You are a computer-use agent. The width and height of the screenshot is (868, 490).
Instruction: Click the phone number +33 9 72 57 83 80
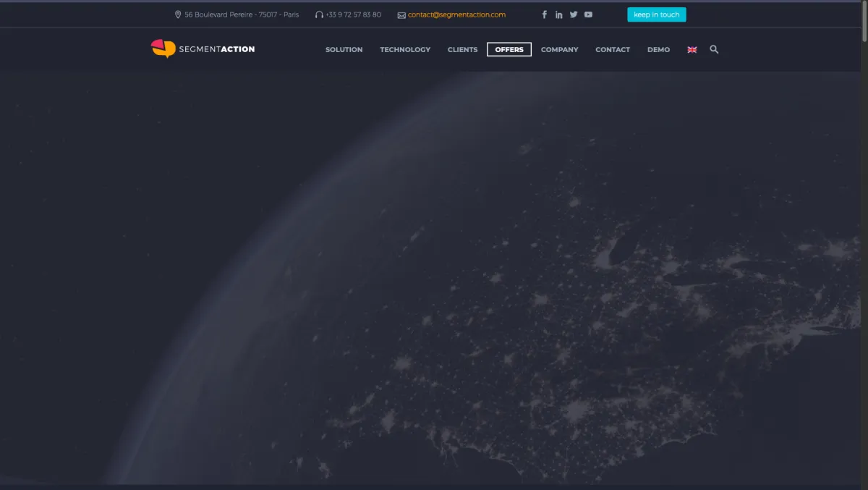coord(354,14)
